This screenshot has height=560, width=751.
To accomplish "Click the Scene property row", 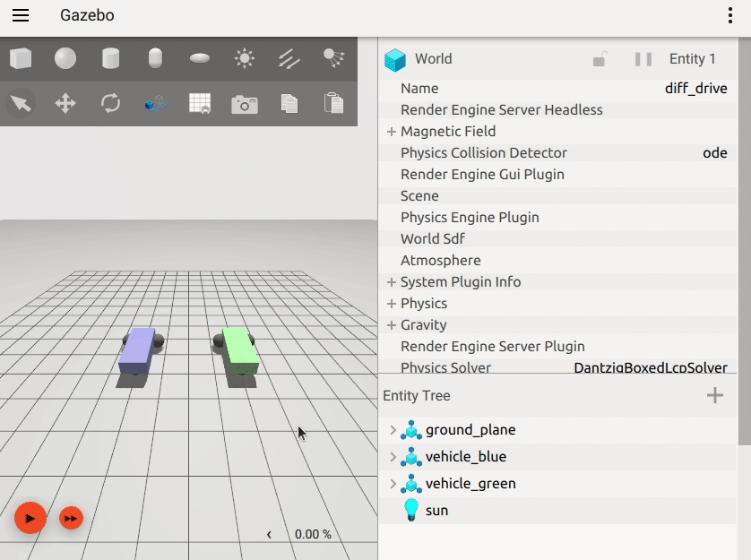I will coord(558,196).
